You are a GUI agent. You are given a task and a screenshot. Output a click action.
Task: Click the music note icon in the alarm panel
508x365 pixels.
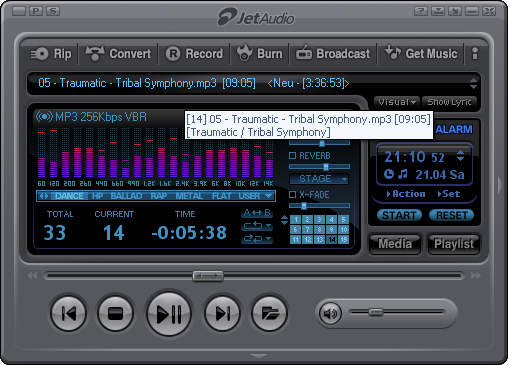403,174
